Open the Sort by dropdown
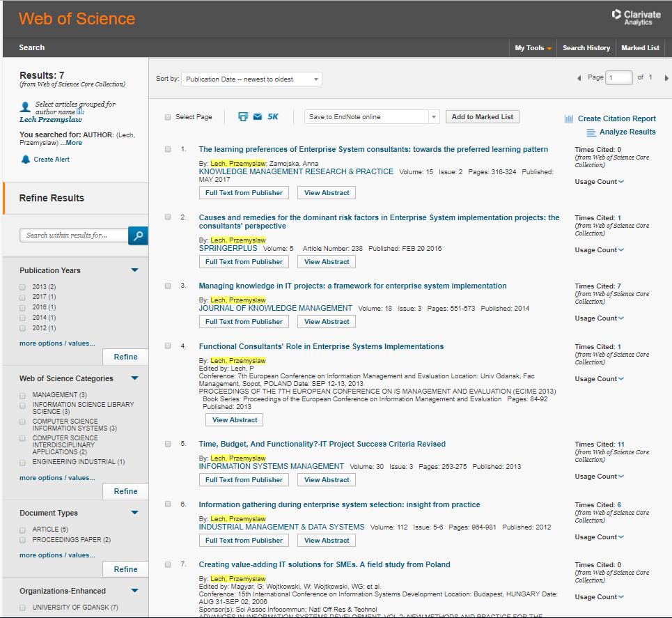Screen dimensions: 672x618 tap(251, 79)
